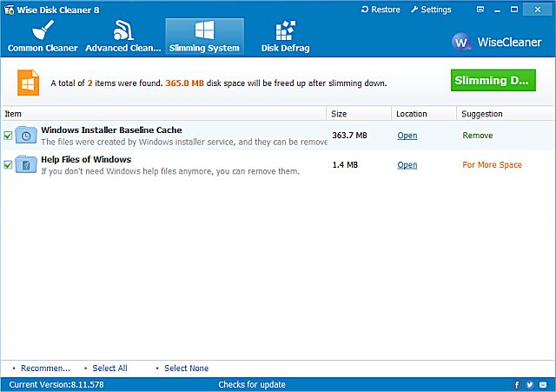
Task: Click the Select None link
Action: pyautogui.click(x=187, y=369)
